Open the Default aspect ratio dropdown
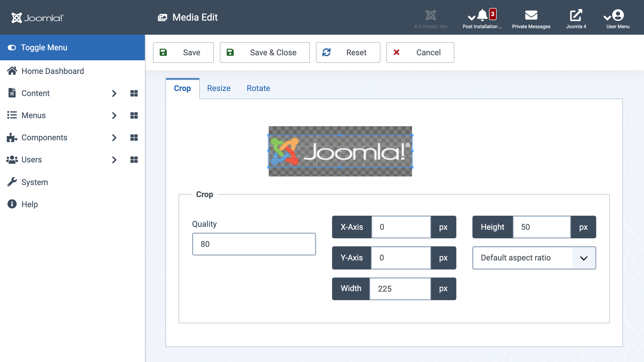Viewport: 644px width, 362px height. (534, 258)
